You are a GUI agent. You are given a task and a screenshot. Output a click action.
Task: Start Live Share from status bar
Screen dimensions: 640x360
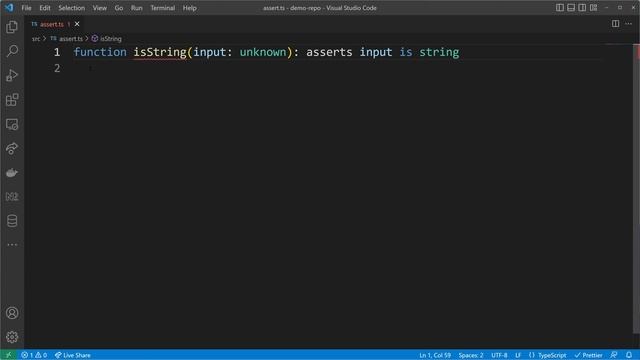(73, 355)
